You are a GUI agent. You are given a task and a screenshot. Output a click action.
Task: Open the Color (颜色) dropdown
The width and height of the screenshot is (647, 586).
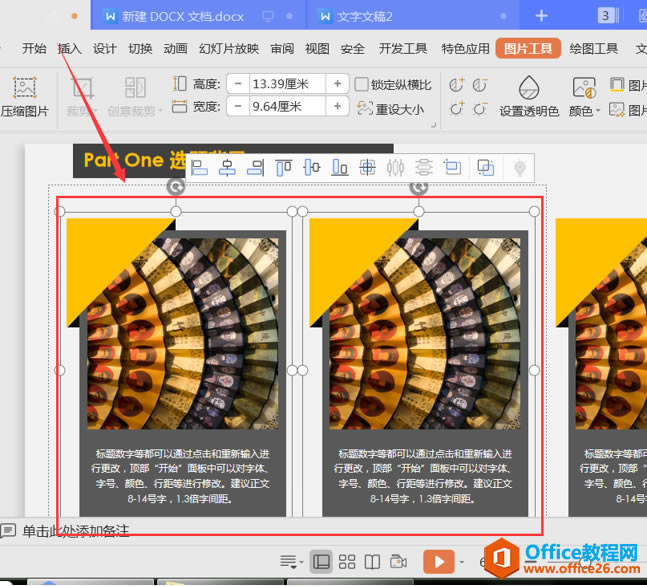[585, 111]
